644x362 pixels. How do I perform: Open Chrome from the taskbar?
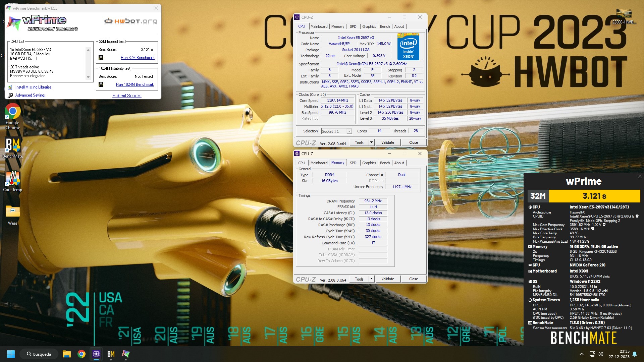[81, 354]
